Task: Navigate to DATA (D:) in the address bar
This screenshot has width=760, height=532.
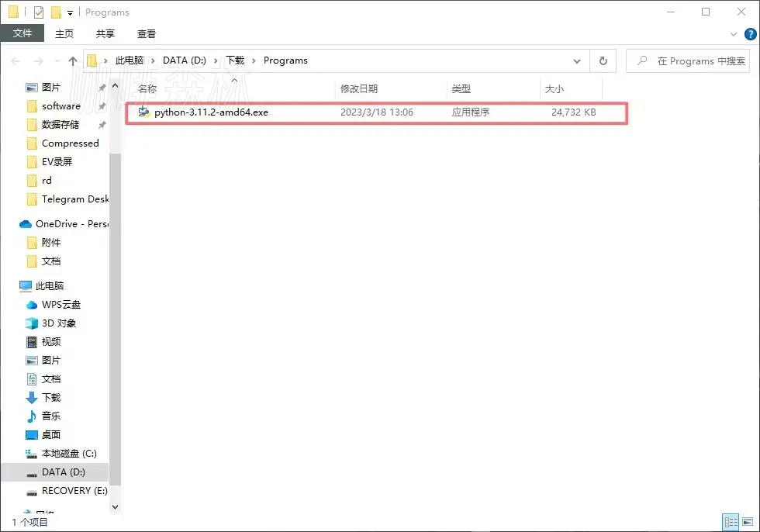Action: click(x=185, y=60)
